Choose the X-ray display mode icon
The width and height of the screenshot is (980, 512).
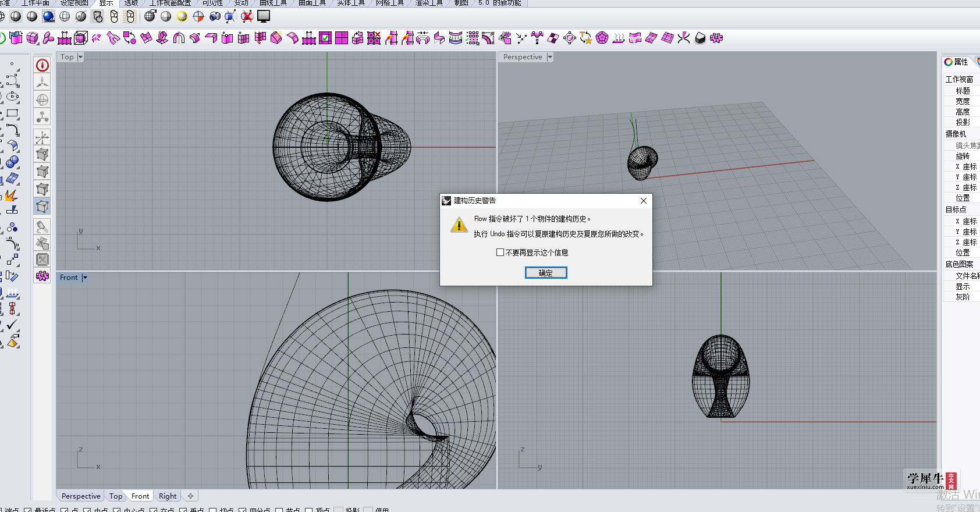[81, 16]
